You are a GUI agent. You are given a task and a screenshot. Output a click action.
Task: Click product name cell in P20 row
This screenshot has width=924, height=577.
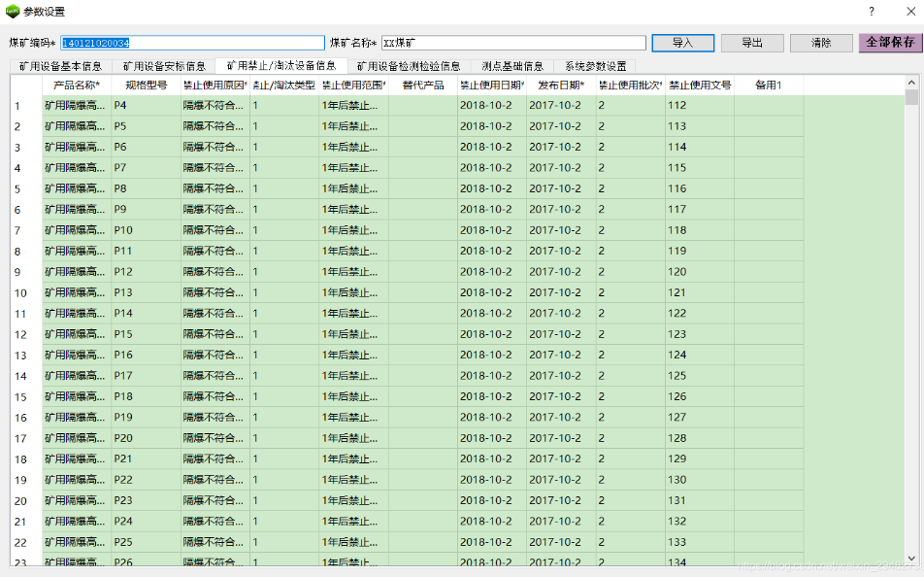tap(77, 438)
